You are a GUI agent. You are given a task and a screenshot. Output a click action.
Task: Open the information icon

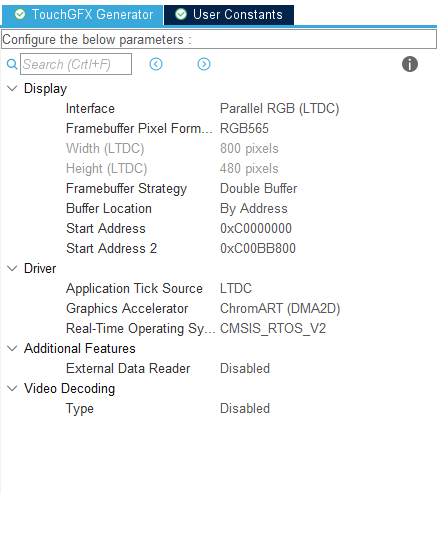[x=410, y=64]
